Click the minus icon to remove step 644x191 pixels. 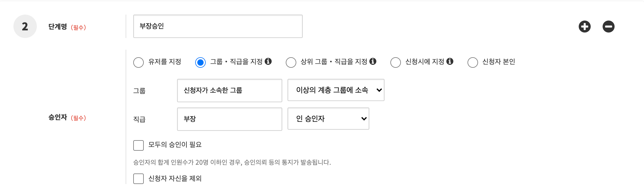click(x=608, y=27)
